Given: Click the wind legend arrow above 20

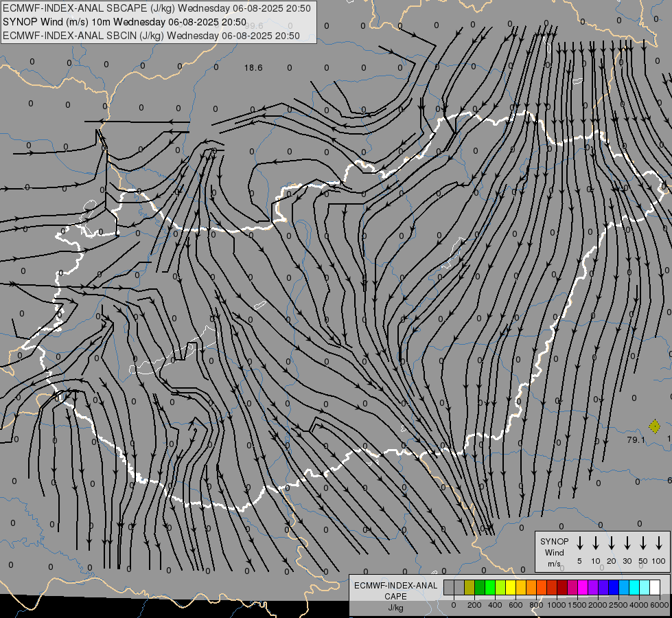Looking at the screenshot, I should coord(612,543).
